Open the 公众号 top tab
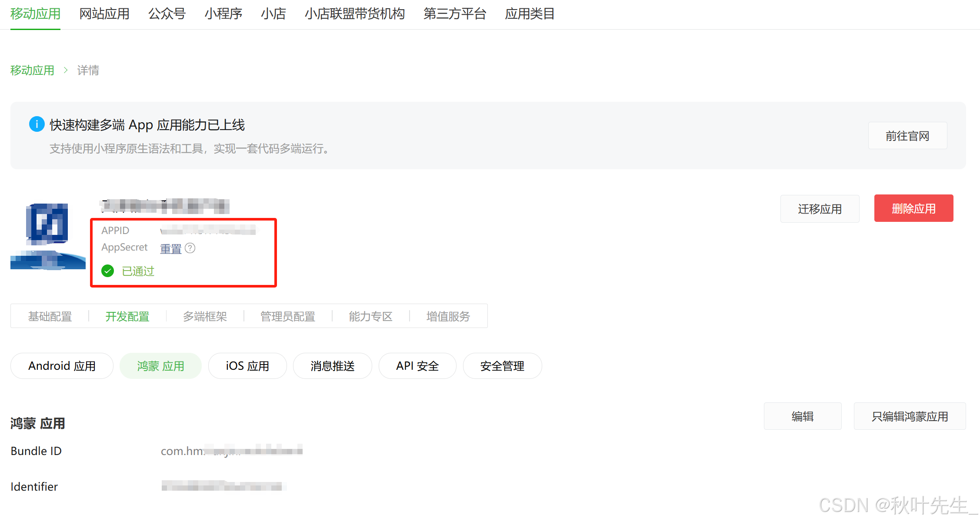The width and height of the screenshot is (980, 522). pyautogui.click(x=167, y=14)
